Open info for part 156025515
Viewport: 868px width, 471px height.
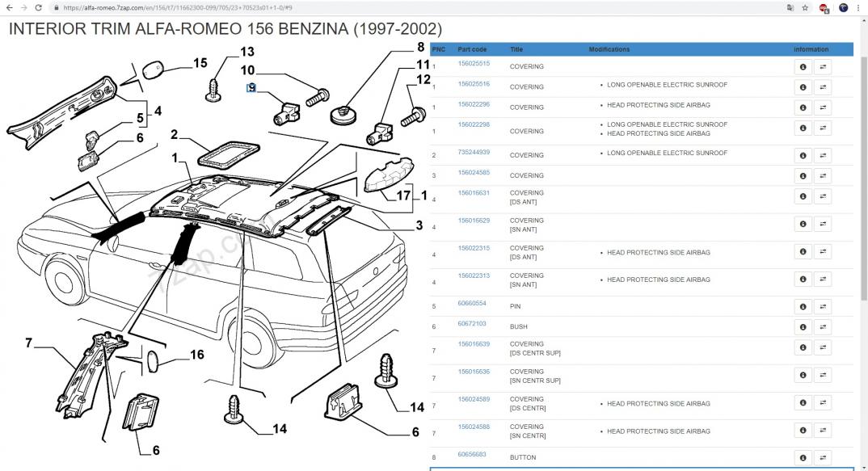pos(803,67)
